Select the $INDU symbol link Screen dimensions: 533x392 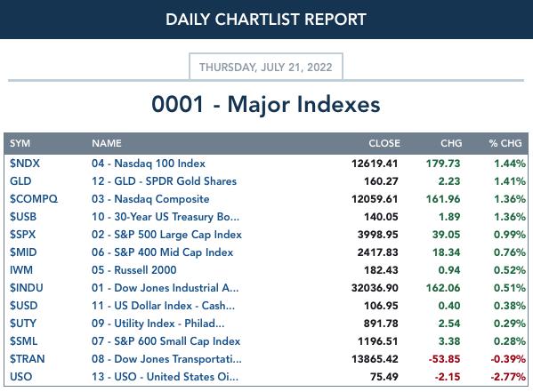point(27,288)
